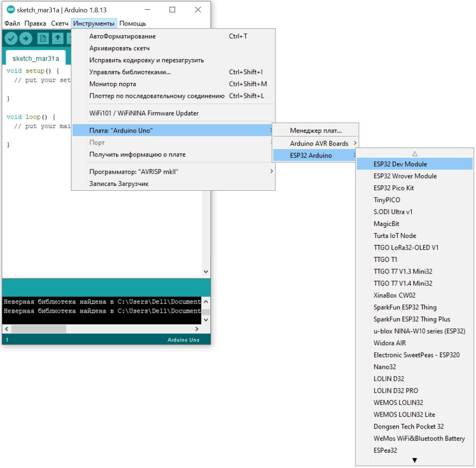Click the horizontal console scrollbar thumb
This screenshot has width=476, height=468.
tap(38, 329)
